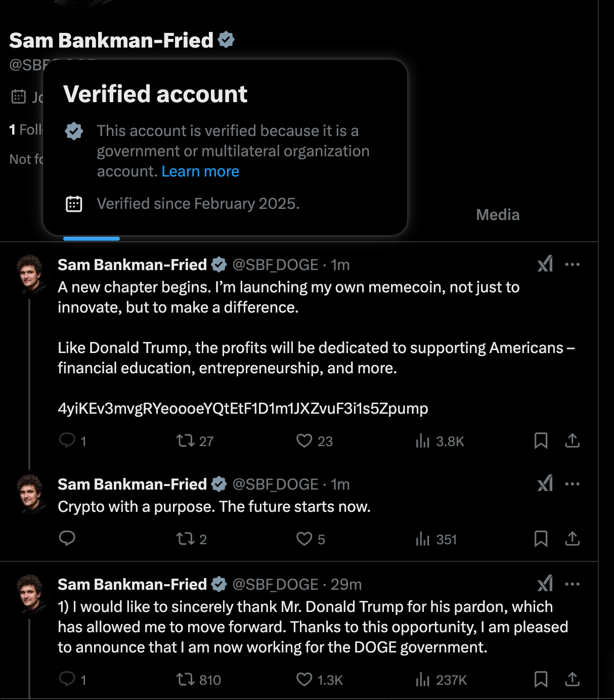Like the memecoin launch post
The width and height of the screenshot is (614, 700).
tap(304, 441)
